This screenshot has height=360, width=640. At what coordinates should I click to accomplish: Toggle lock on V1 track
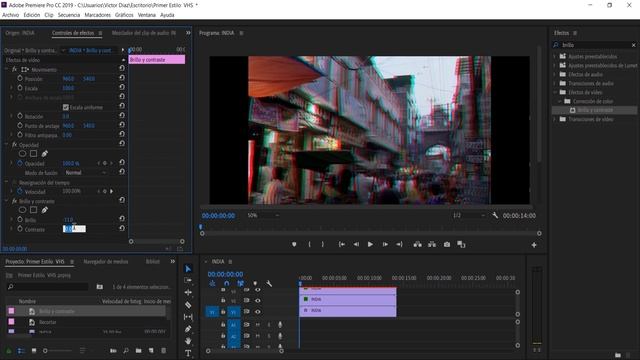click(x=223, y=311)
